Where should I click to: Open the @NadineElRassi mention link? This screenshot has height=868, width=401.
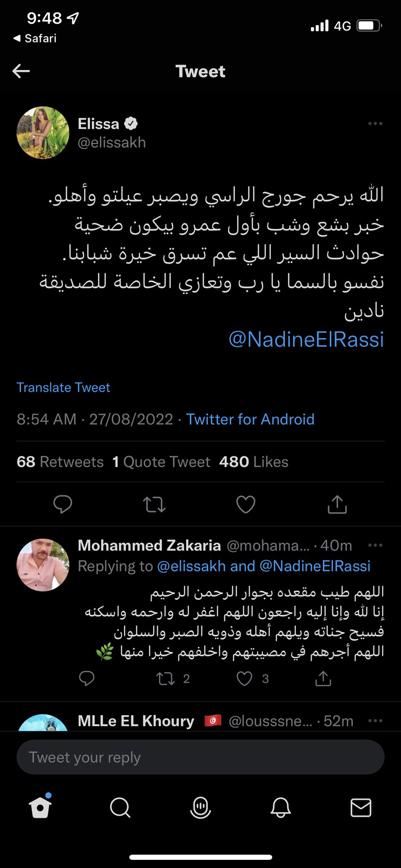tap(306, 339)
